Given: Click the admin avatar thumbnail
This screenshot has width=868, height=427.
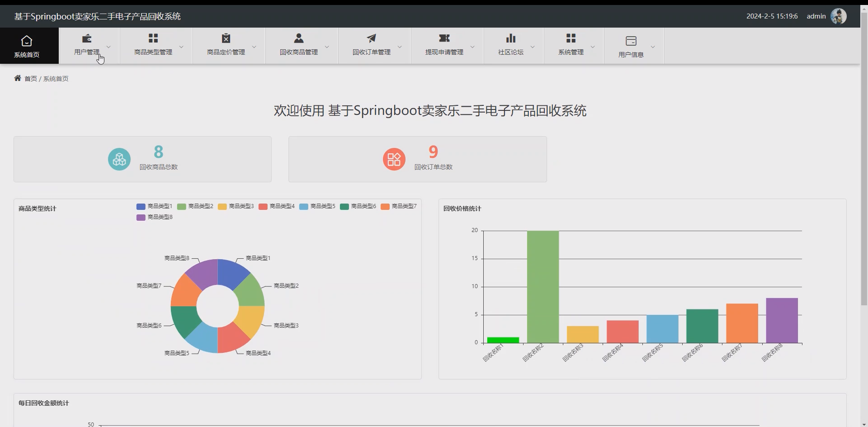Looking at the screenshot, I should pos(839,16).
